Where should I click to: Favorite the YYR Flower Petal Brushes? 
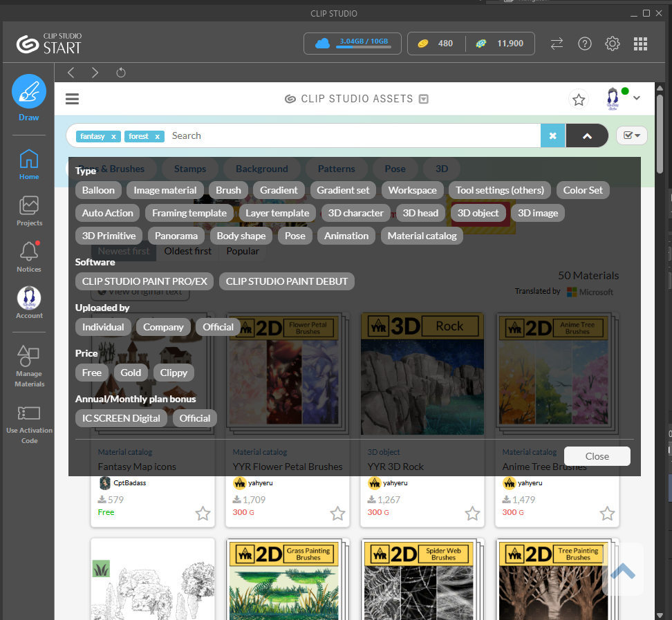click(337, 514)
